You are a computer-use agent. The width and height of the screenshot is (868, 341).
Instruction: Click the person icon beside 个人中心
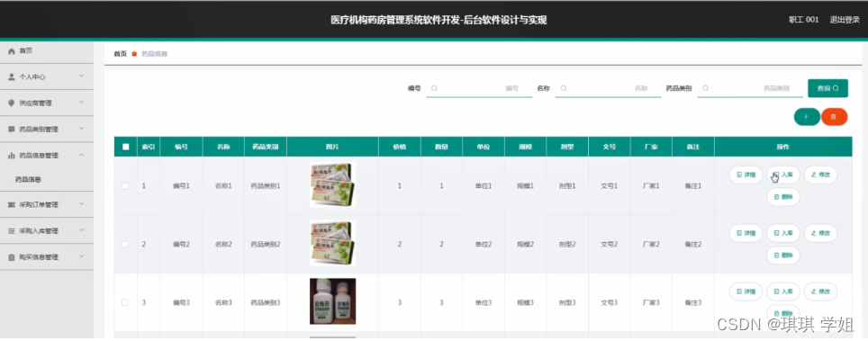tap(11, 77)
